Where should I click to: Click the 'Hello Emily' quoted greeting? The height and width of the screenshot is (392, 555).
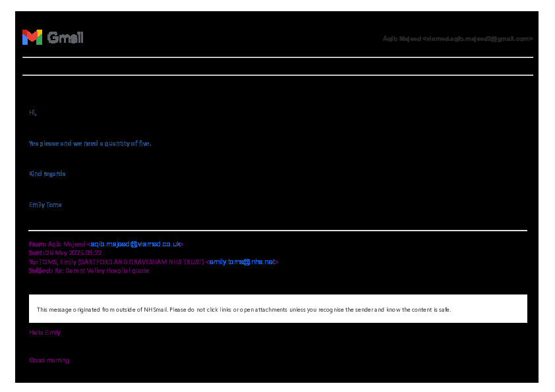point(45,333)
